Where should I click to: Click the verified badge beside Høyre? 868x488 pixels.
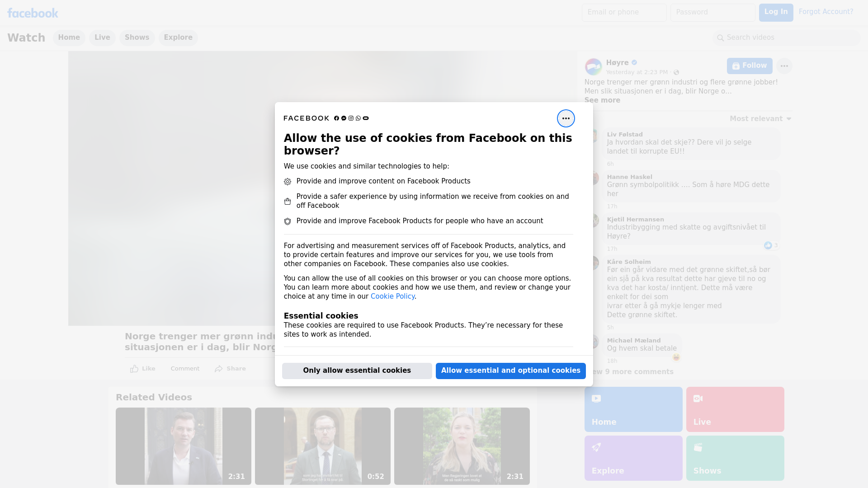634,63
